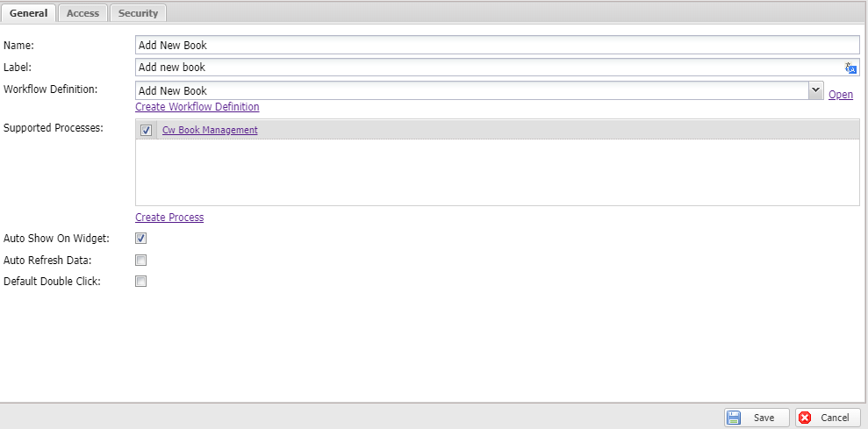Open the Create Workflow Definition link
This screenshot has width=868, height=429.
197,106
